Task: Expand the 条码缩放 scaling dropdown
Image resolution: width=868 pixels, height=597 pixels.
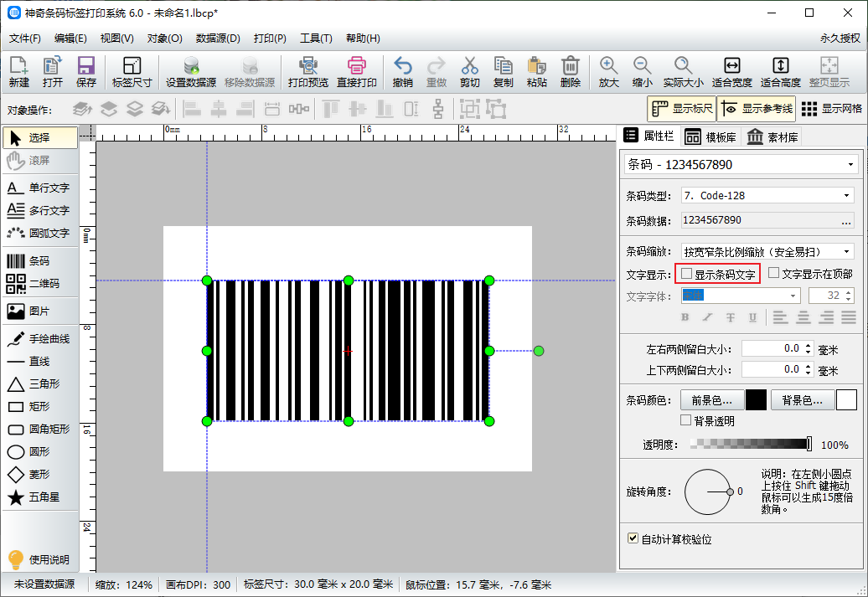Action: [846, 252]
